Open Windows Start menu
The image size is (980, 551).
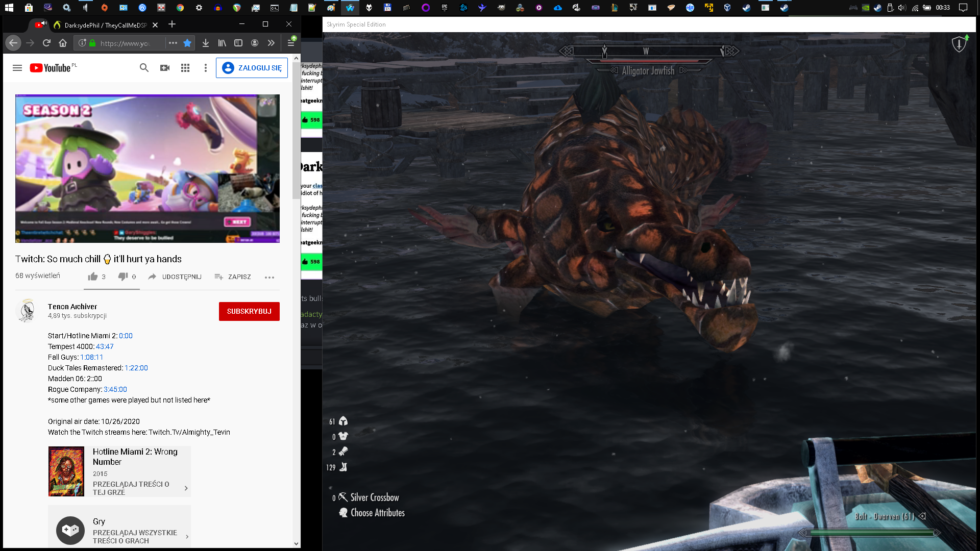point(9,8)
